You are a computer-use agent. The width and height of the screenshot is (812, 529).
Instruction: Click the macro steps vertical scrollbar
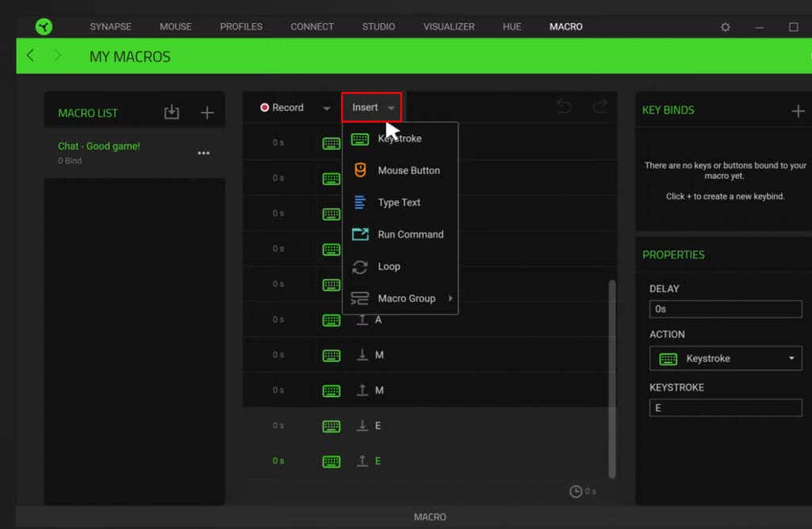tap(611, 379)
